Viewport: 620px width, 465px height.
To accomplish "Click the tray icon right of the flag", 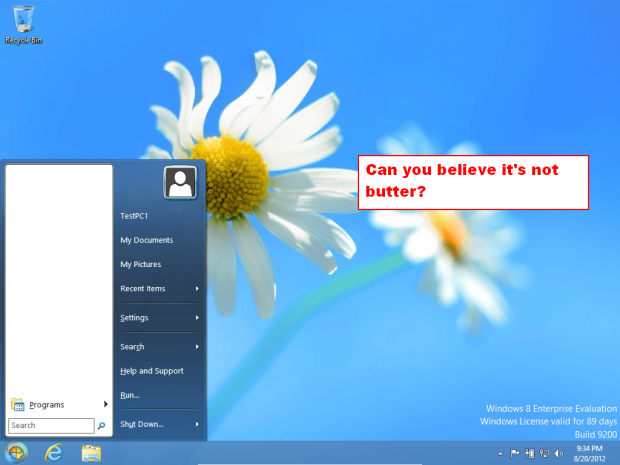I will pos(529,453).
